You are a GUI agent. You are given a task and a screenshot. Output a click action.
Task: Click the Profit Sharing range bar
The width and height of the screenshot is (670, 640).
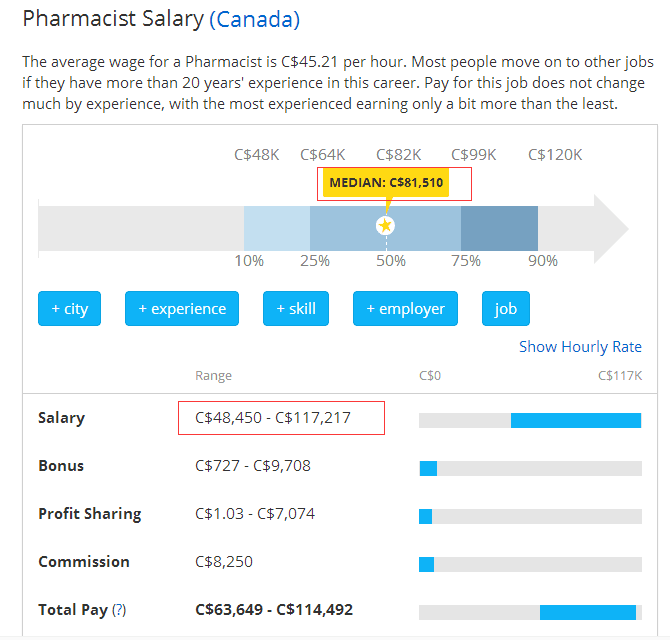(425, 516)
